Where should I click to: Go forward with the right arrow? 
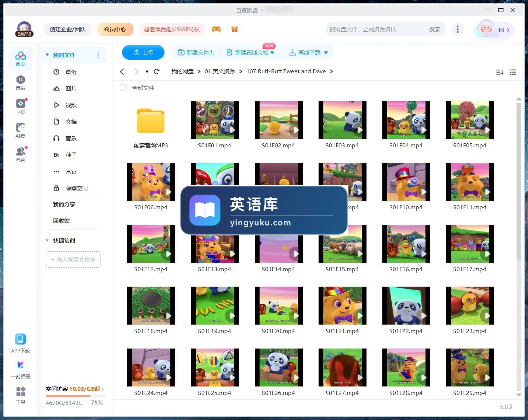pos(136,71)
